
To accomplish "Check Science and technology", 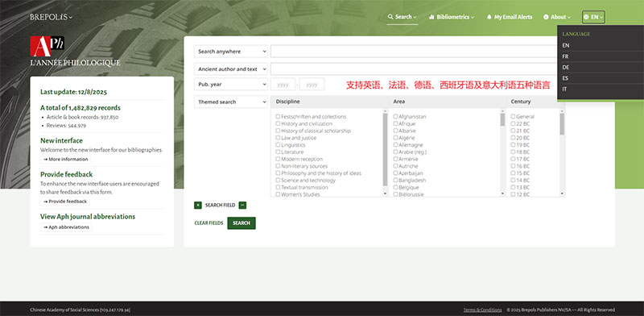I will click(278, 181).
